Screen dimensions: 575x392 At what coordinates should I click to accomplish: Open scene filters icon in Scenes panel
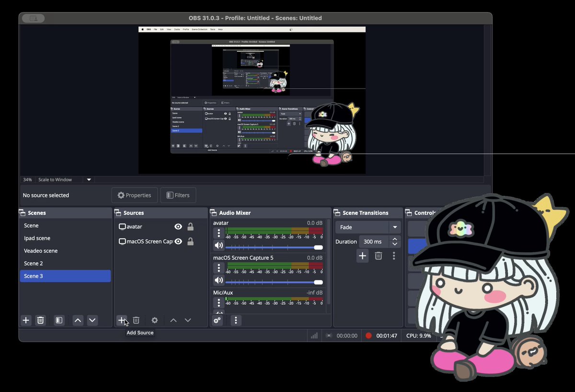59,320
